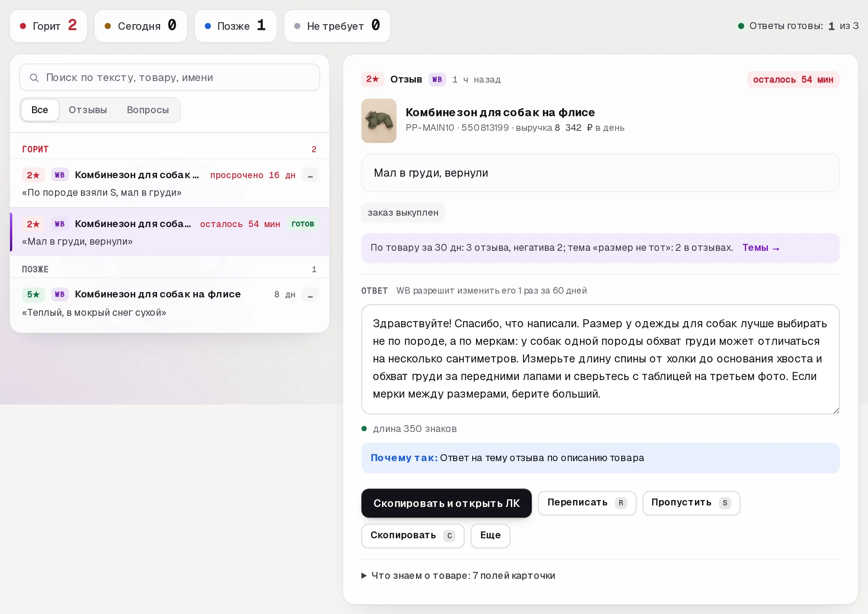Toggle the Не требует status filter

coord(337,26)
